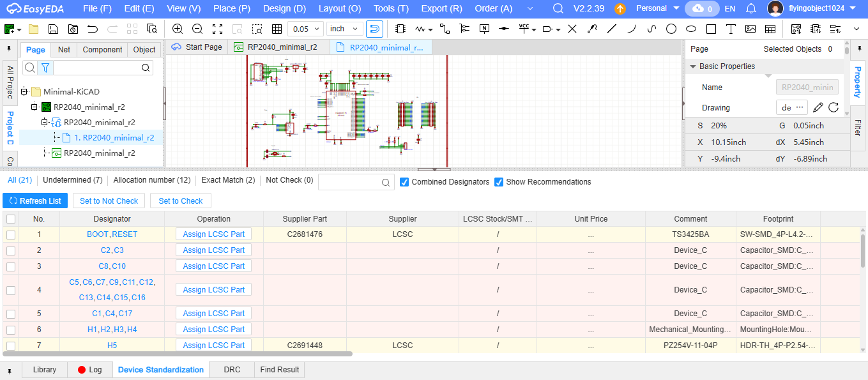Click the No Connect flag X icon
Screen dimensions: 868x380
click(572, 29)
